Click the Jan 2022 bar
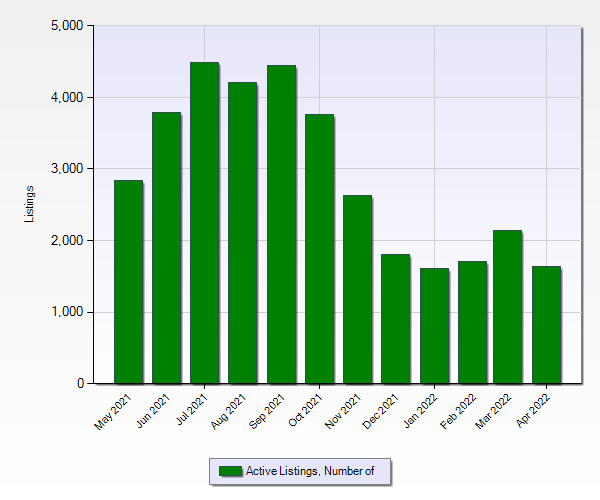600x500 pixels. (433, 326)
